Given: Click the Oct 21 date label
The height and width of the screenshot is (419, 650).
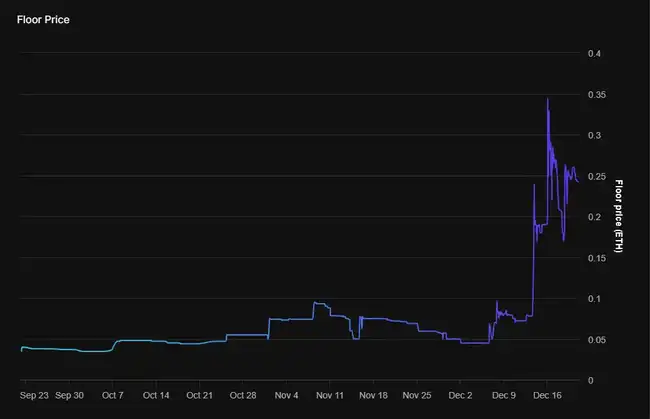Looking at the screenshot, I should (x=200, y=395).
